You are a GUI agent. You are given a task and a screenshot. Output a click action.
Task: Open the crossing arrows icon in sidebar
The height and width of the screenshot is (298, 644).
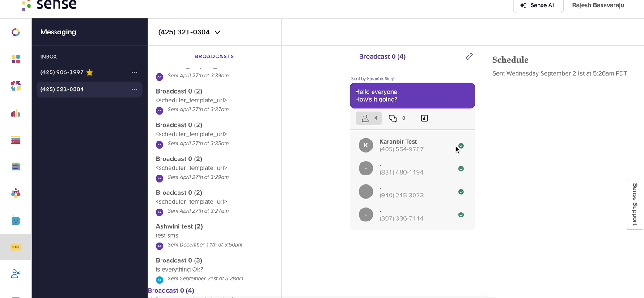(16, 86)
